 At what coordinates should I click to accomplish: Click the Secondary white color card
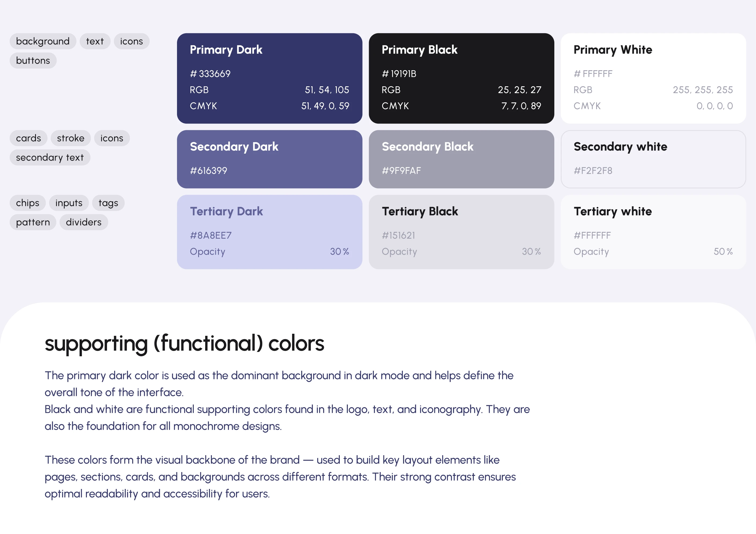pos(653,159)
